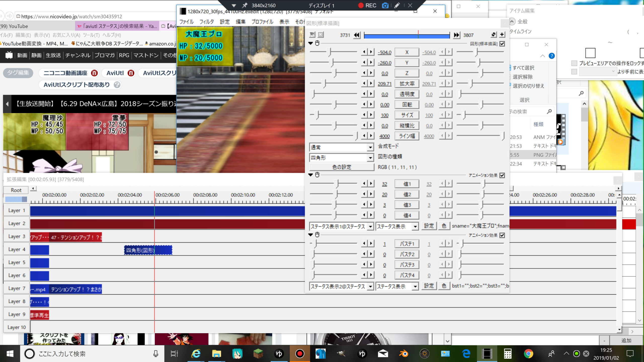Collapse first アニメーション効果 section triangle

[x=311, y=175]
